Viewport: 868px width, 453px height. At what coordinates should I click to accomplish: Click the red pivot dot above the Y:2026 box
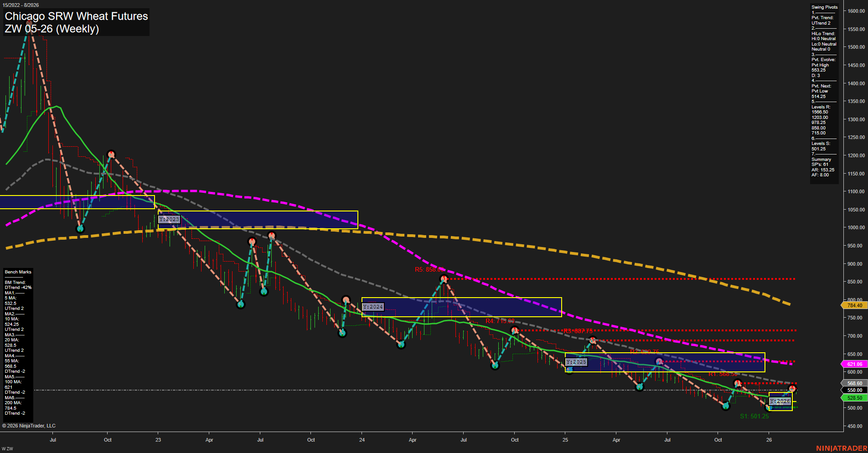(x=792, y=388)
